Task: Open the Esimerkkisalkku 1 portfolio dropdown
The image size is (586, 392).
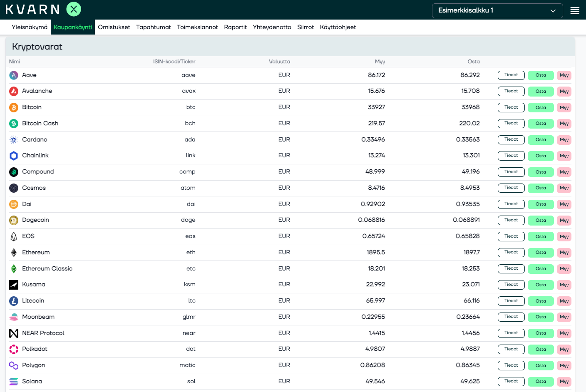Action: [x=497, y=11]
